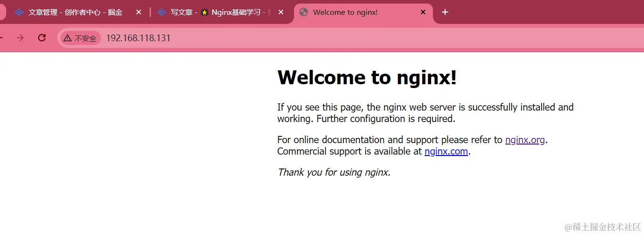Go forward in browser history

tap(20, 38)
